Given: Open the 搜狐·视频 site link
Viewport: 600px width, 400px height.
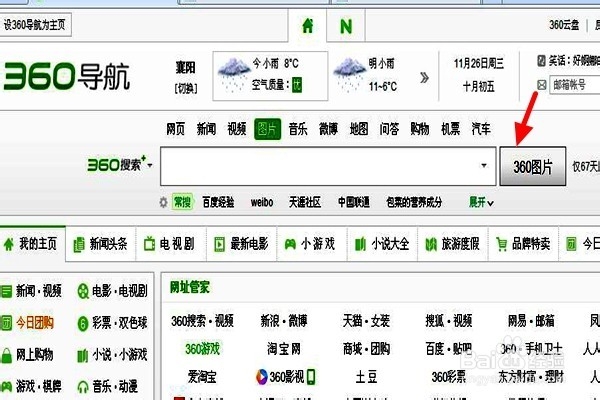Looking at the screenshot, I should [449, 321].
